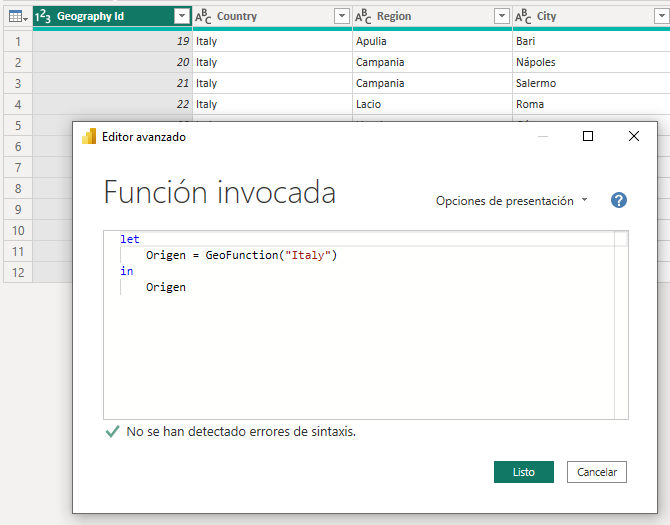
Task: Select row number 12 header
Action: 18,273
